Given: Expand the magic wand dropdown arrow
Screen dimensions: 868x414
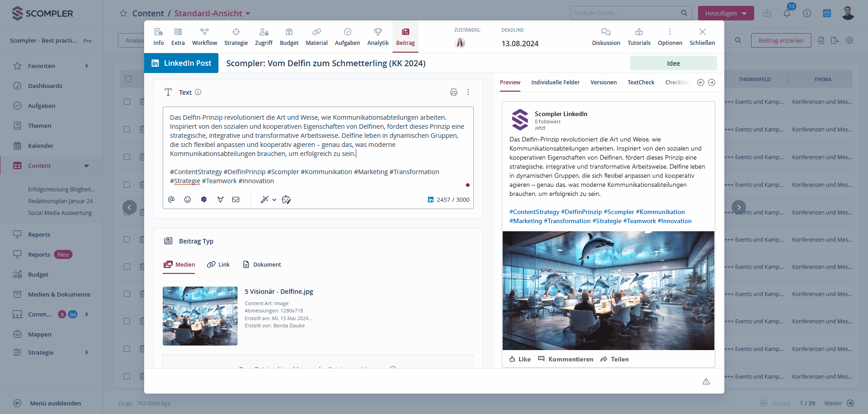Looking at the screenshot, I should click(x=274, y=200).
